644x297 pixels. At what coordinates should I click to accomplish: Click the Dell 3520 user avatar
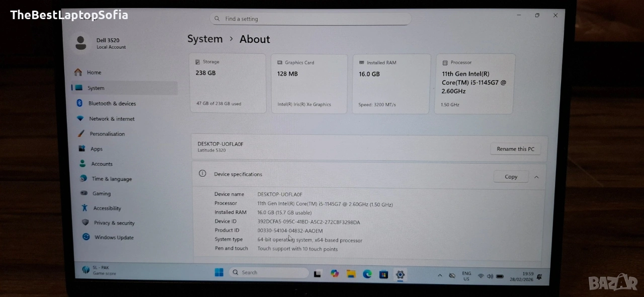pos(80,43)
